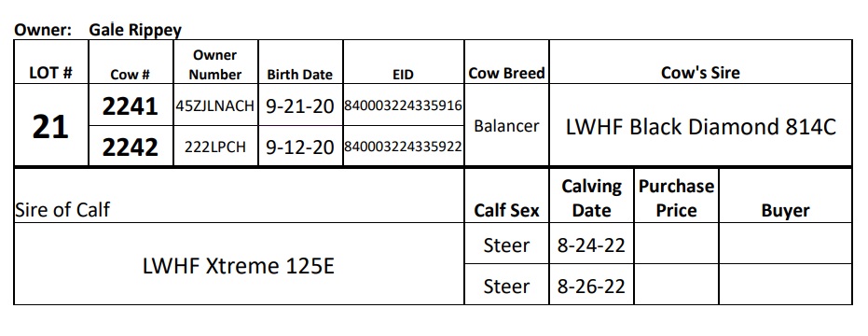Image resolution: width=868 pixels, height=336 pixels.
Task: Click owner number 45ZJLNACH
Action: pos(215,105)
